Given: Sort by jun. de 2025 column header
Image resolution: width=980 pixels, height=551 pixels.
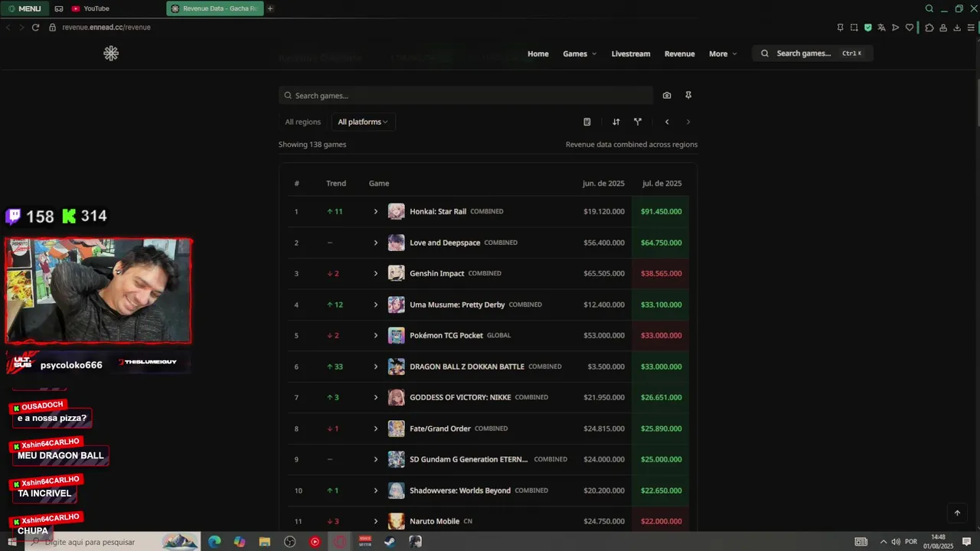Looking at the screenshot, I should (x=604, y=184).
